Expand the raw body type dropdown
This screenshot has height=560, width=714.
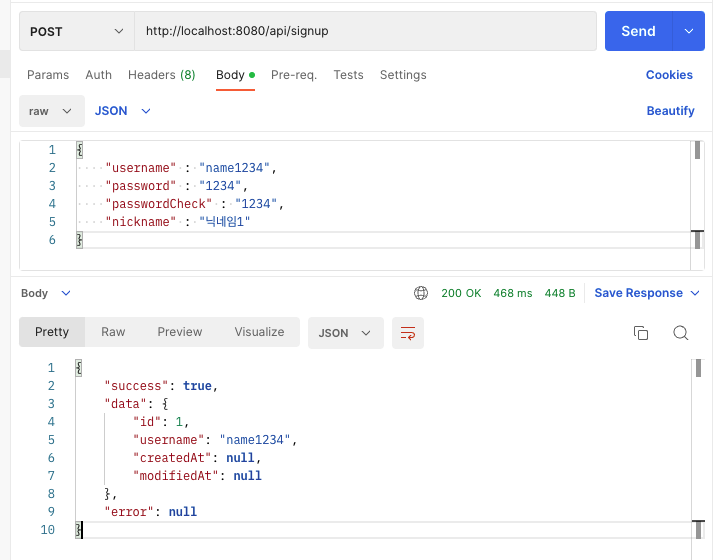(x=50, y=111)
